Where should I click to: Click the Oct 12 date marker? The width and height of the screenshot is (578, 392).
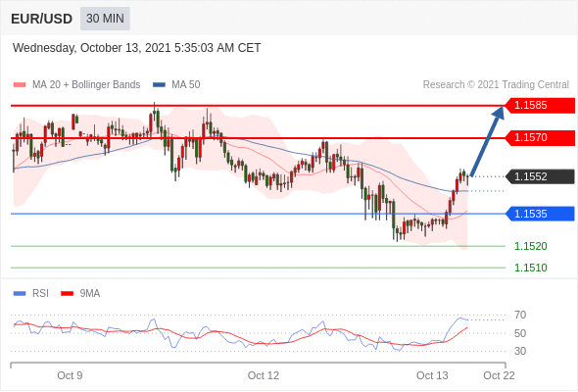pyautogui.click(x=264, y=375)
